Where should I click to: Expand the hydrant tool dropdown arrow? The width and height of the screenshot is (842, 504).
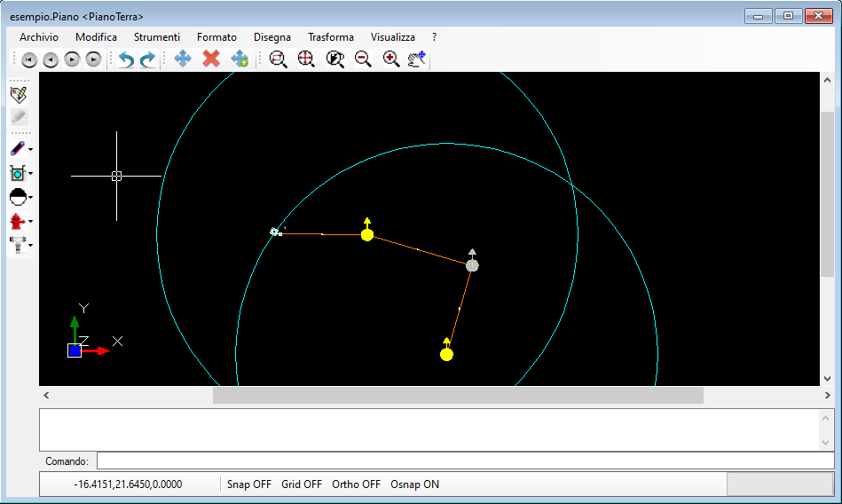[30, 221]
